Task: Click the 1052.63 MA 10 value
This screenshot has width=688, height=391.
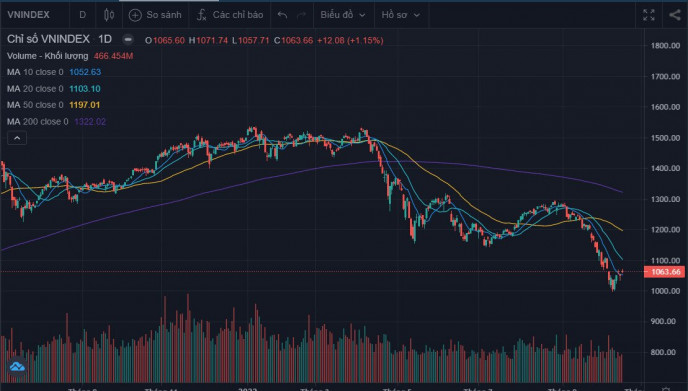Action: click(85, 72)
